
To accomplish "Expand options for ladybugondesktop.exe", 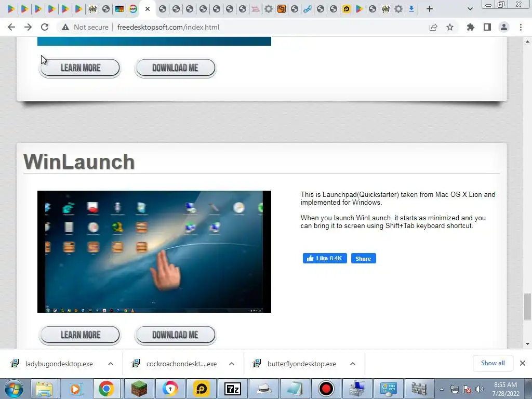I will tap(111, 364).
